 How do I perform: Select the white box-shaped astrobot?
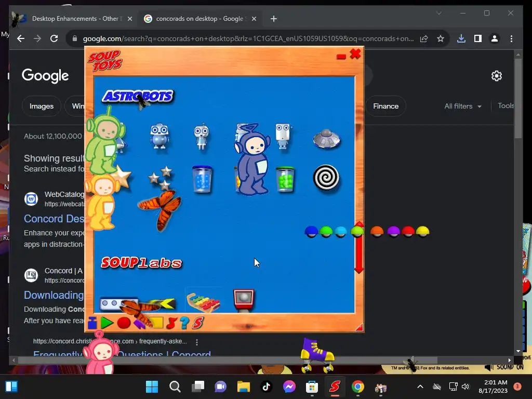283,136
